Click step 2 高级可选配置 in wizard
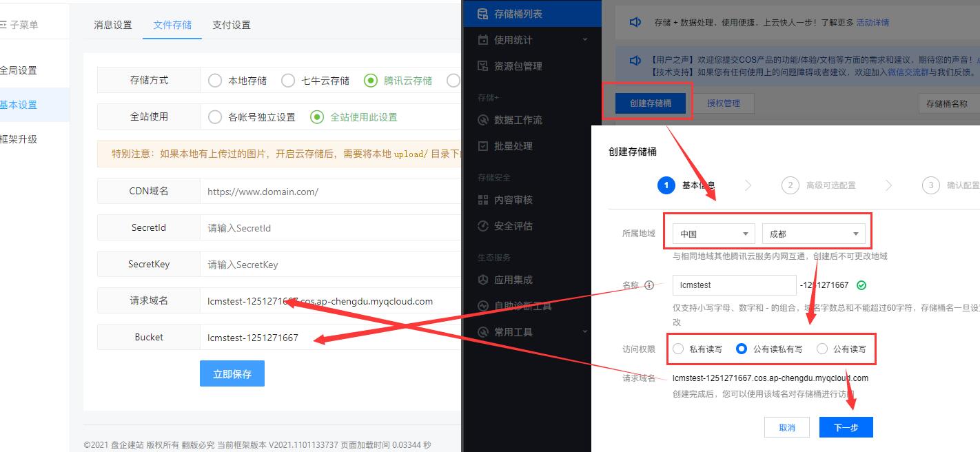 pyautogui.click(x=819, y=185)
